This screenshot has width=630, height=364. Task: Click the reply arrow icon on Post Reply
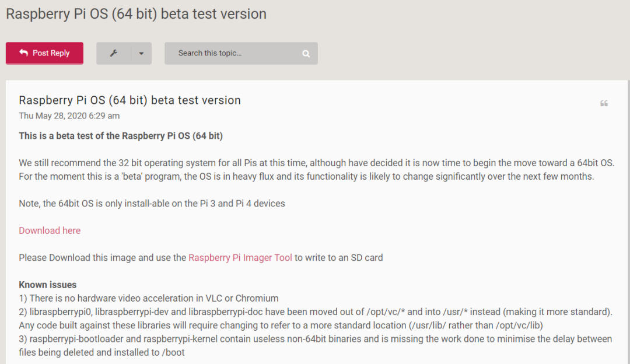click(23, 53)
